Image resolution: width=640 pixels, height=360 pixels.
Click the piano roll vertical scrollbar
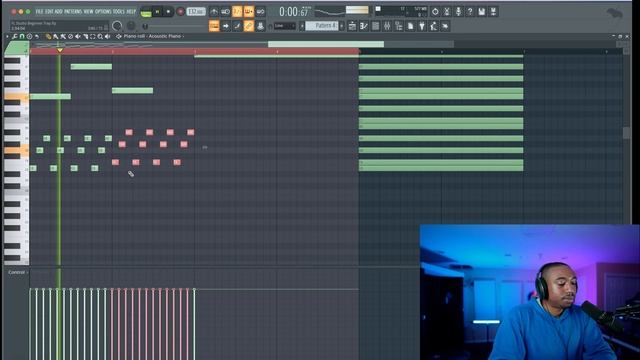pos(627,133)
